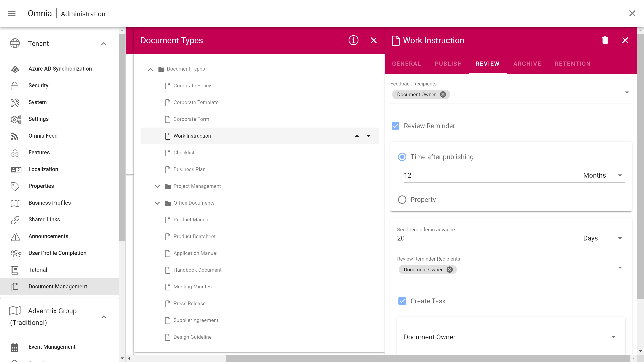Open Omnia Feed from sidebar
This screenshot has width=644, height=362.
(43, 136)
